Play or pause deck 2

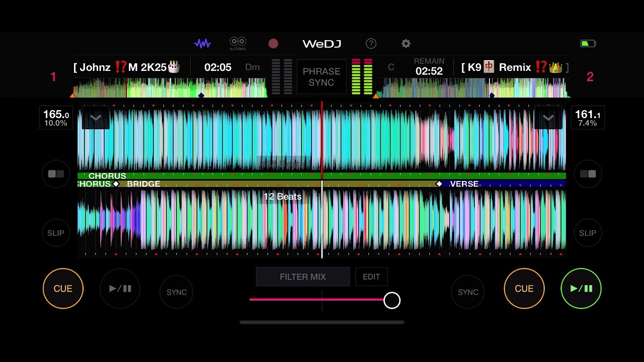click(x=581, y=289)
